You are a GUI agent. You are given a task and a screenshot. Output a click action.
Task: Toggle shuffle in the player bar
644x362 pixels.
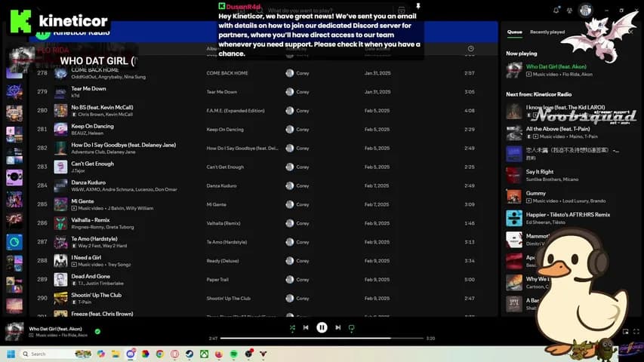tap(292, 327)
